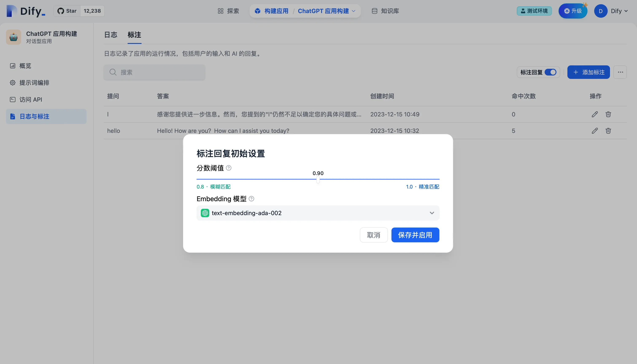Click the help icon next to 分数阈值

pos(228,168)
